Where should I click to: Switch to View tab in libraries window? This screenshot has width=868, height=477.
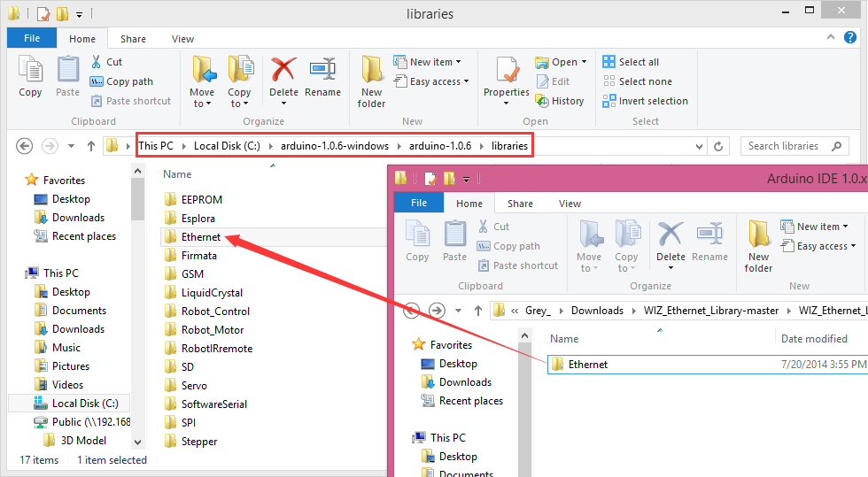point(182,39)
